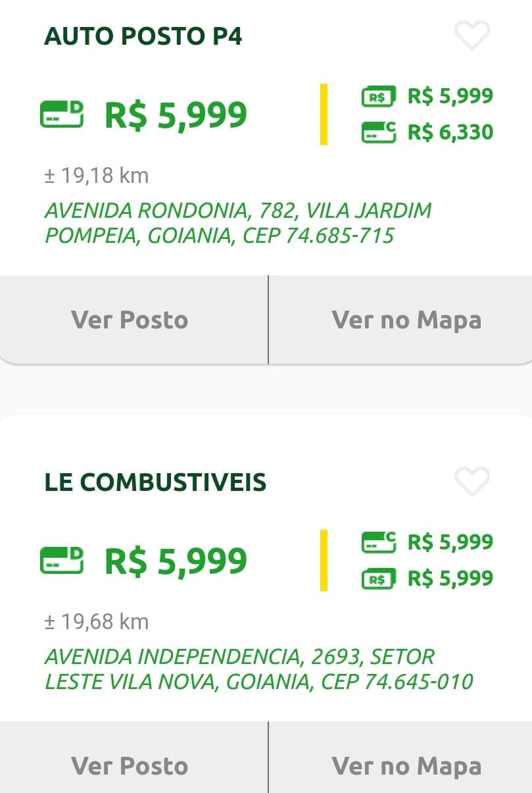The image size is (532, 793).
Task: Tap debit card icon for LE COMBUSTIVEIS
Action: [62, 561]
